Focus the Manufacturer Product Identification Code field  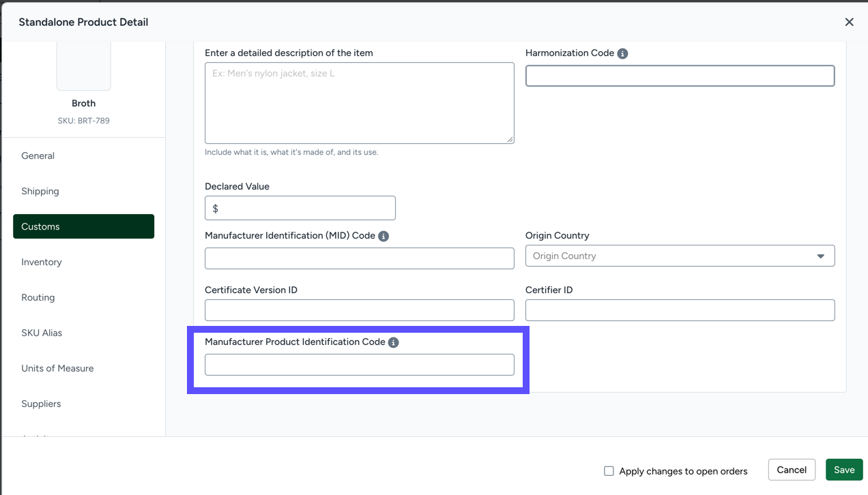[x=359, y=365]
